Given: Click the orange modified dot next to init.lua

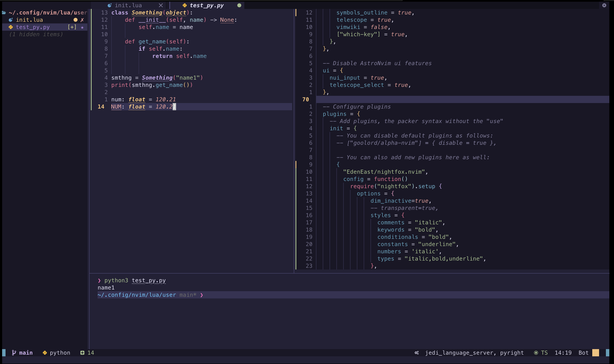Looking at the screenshot, I should pyautogui.click(x=75, y=20).
